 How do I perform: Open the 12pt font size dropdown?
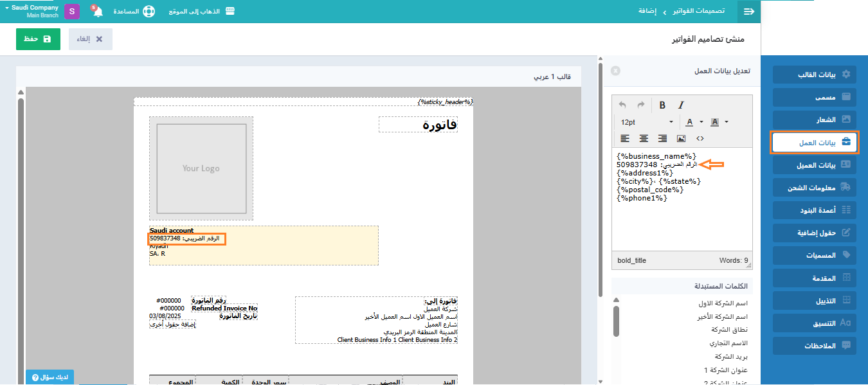tap(646, 122)
